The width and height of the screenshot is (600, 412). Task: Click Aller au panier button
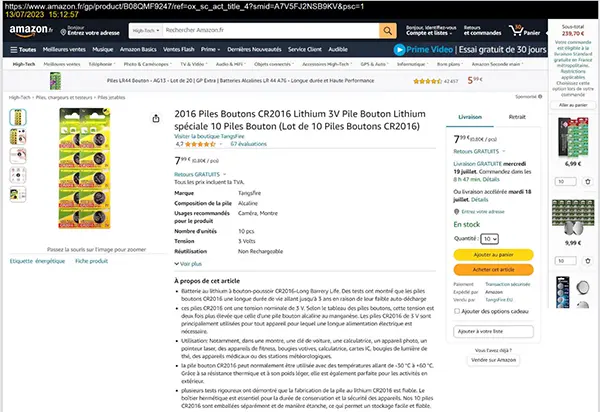pos(573,105)
